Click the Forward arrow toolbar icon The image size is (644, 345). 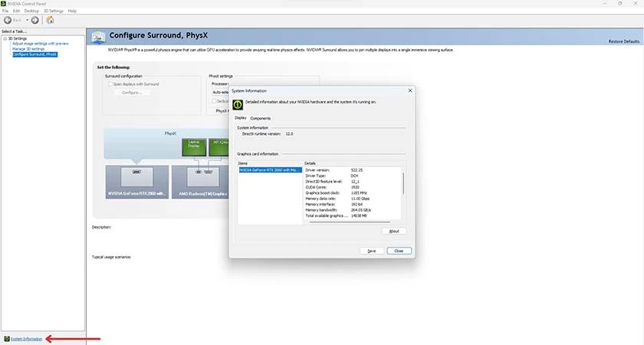pyautogui.click(x=35, y=20)
